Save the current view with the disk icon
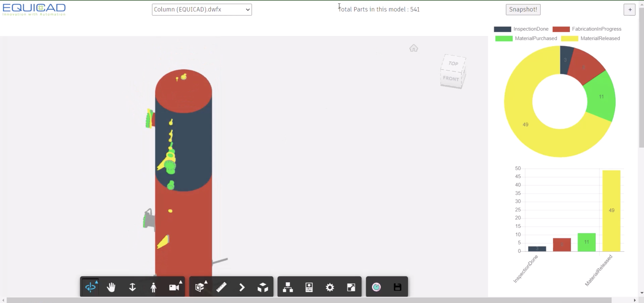 pyautogui.click(x=397, y=287)
